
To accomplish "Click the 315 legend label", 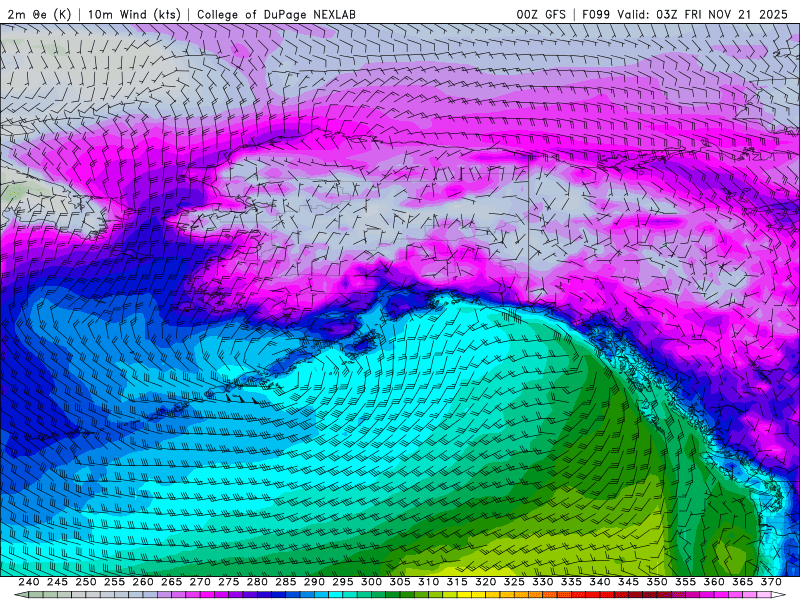I will pyautogui.click(x=457, y=582).
